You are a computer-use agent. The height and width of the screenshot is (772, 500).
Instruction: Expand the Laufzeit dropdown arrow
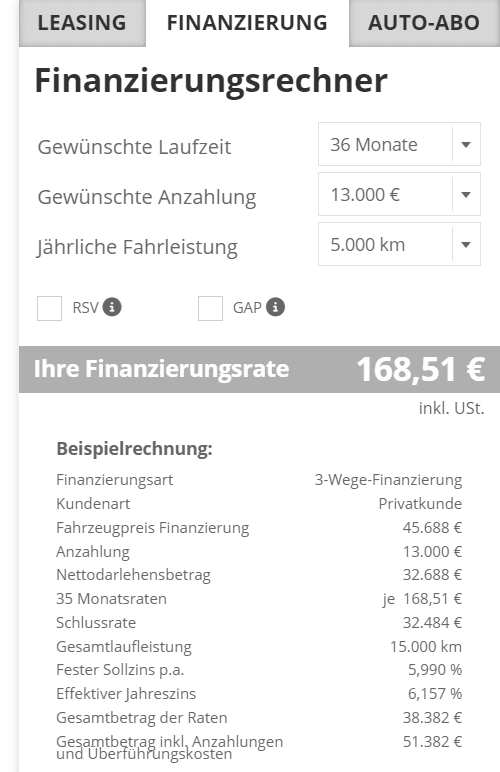click(x=466, y=145)
